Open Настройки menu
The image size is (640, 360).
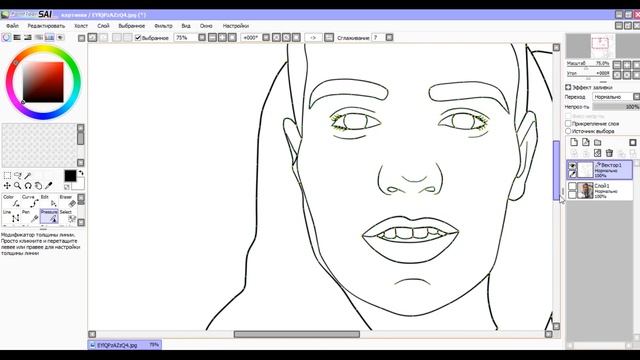click(236, 26)
